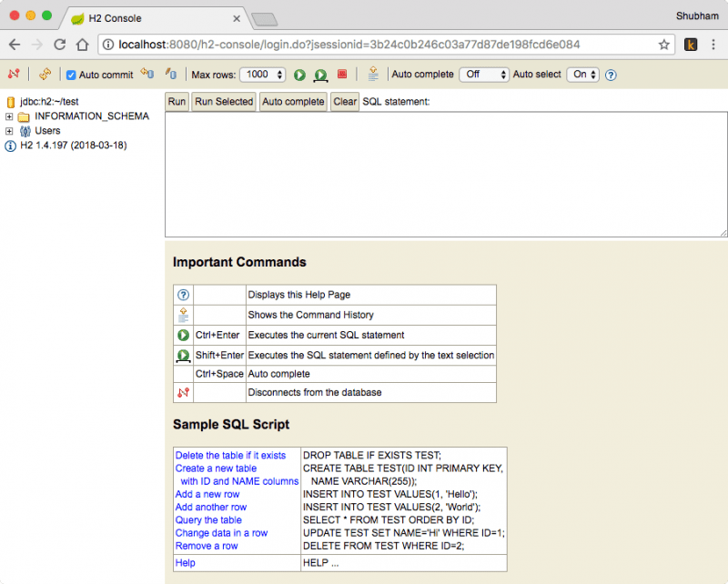Close the H2 Console tab
This screenshot has height=584, width=728.
point(237,18)
